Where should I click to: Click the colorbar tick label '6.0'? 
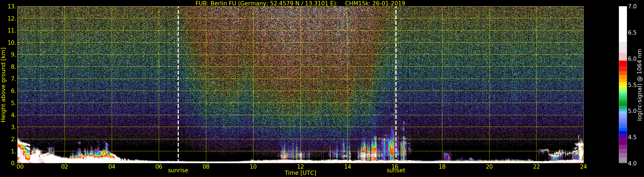coord(632,59)
